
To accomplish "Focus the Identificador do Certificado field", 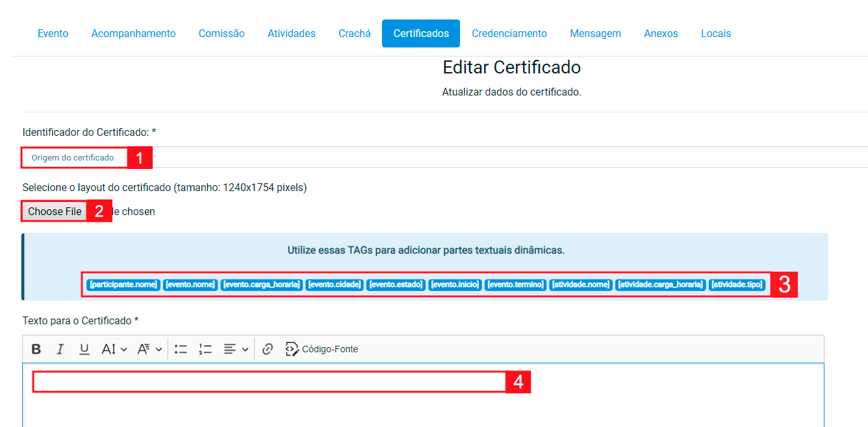I will (390, 157).
